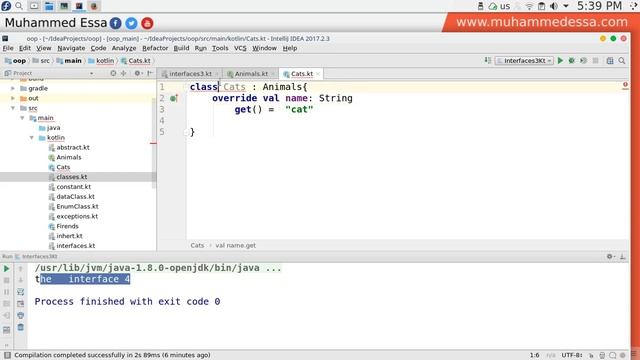Viewport: 640px width, 360px height.
Task: Click Down the Stack Trace arrow
Action: click(x=20, y=280)
